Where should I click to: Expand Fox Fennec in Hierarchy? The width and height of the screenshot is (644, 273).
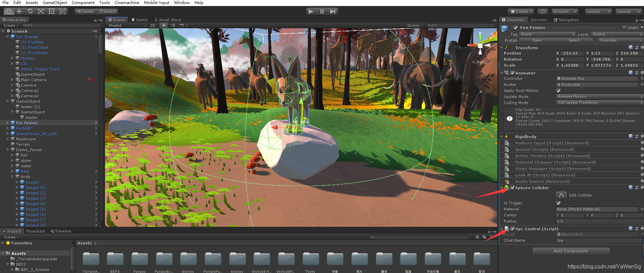8,123
